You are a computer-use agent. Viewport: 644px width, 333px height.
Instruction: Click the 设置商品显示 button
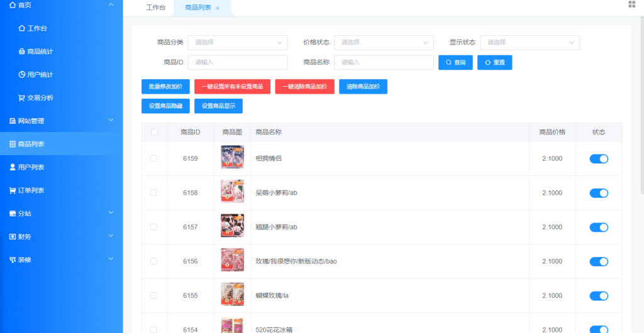pyautogui.click(x=218, y=106)
